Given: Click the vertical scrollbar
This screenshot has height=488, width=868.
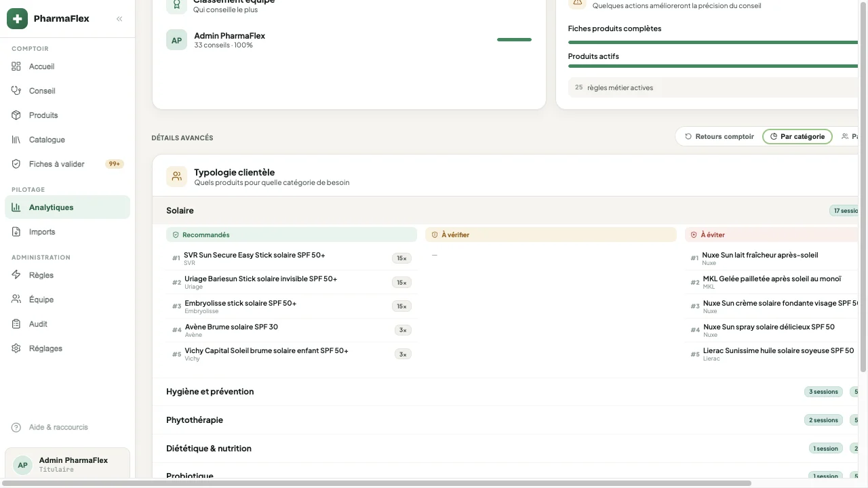Looking at the screenshot, I should pos(863,186).
